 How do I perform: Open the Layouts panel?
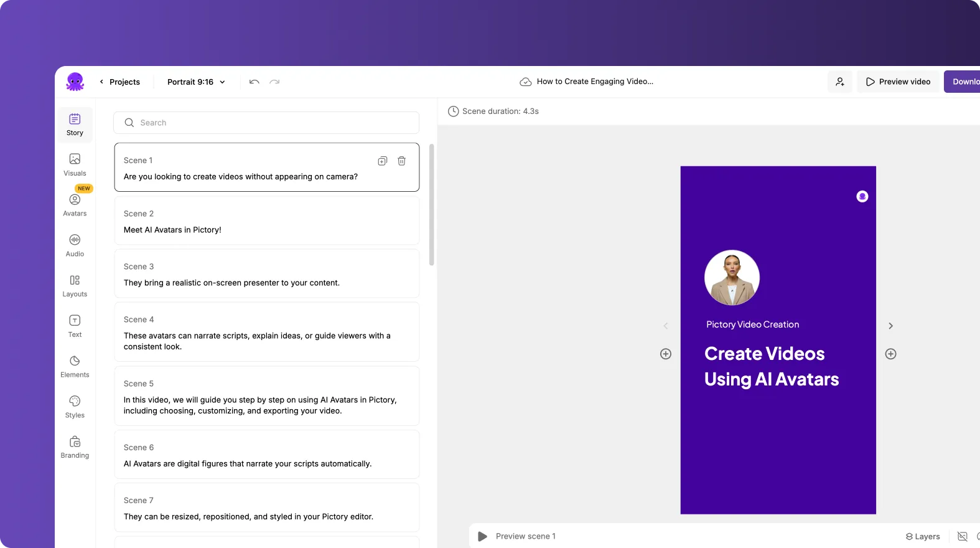coord(75,286)
